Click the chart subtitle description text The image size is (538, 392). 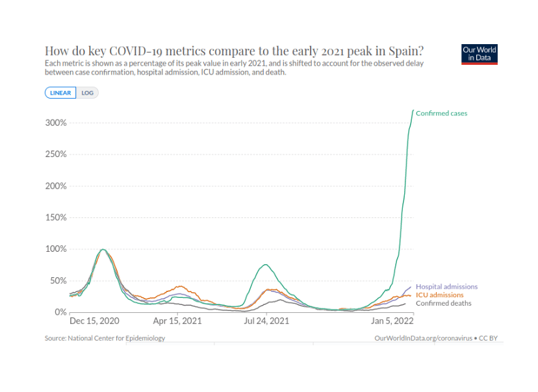click(x=234, y=68)
